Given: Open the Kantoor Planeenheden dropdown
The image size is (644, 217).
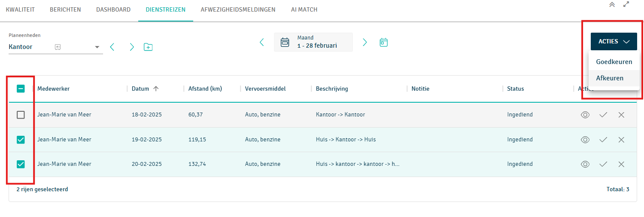Looking at the screenshot, I should 97,47.
